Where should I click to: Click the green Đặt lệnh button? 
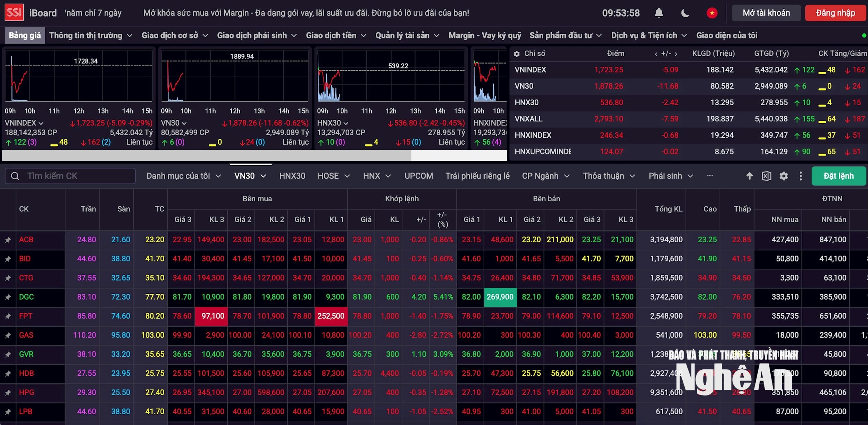(x=838, y=176)
